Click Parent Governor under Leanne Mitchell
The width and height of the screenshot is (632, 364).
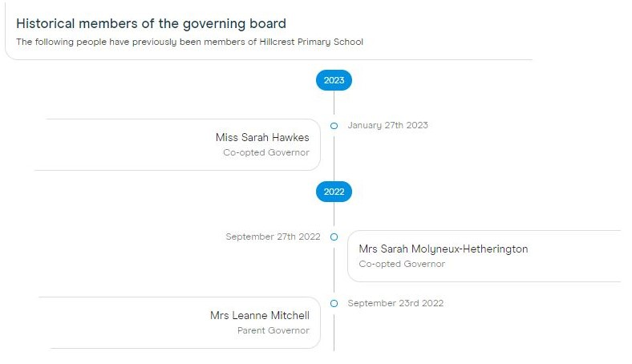273,330
